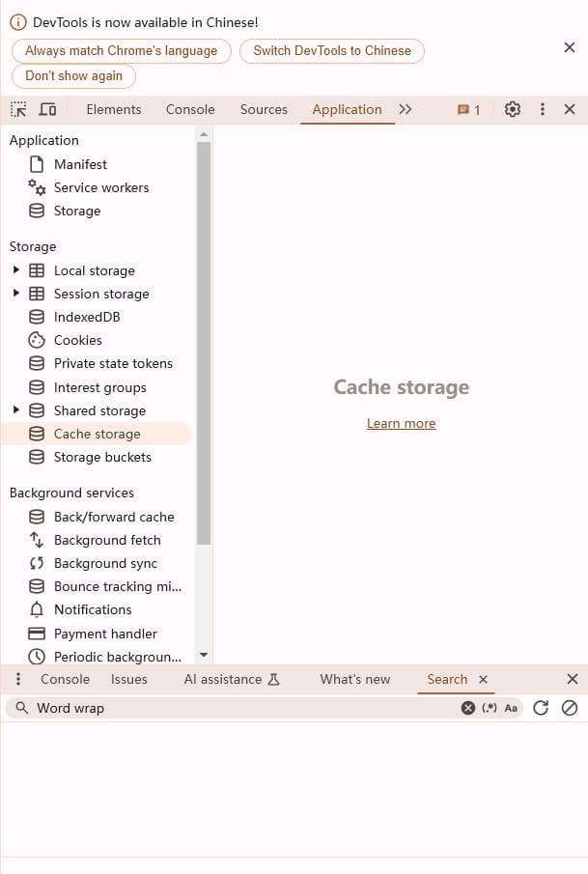Click the Switch DevTools to Chinese button
Viewport: 588px width, 874px height.
[332, 51]
